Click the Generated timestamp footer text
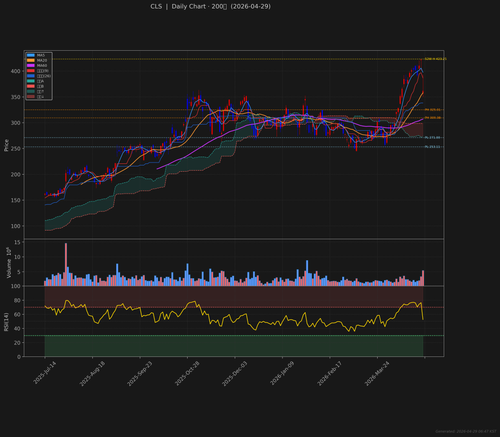Image resolution: width=500 pixels, height=437 pixels. click(466, 431)
